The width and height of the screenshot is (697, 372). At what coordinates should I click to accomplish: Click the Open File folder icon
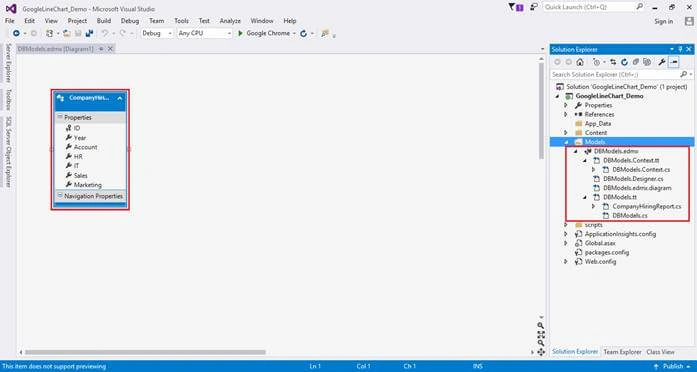tap(67, 33)
